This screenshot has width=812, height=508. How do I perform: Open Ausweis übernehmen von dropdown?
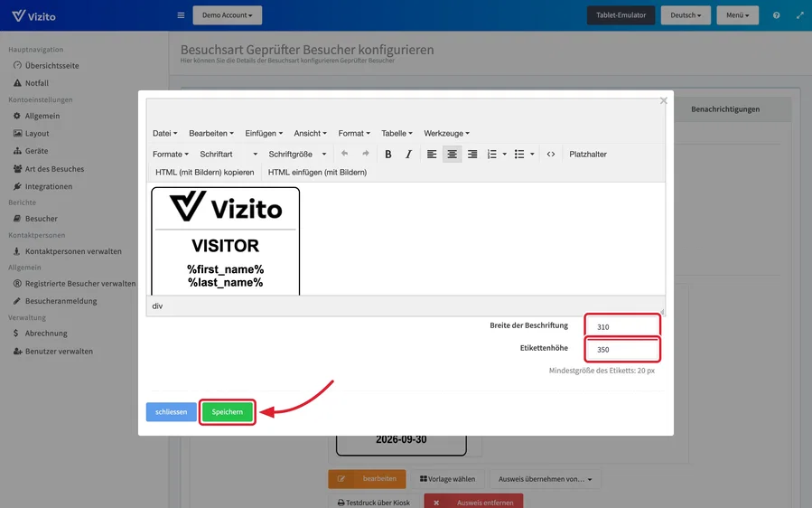[x=545, y=479]
